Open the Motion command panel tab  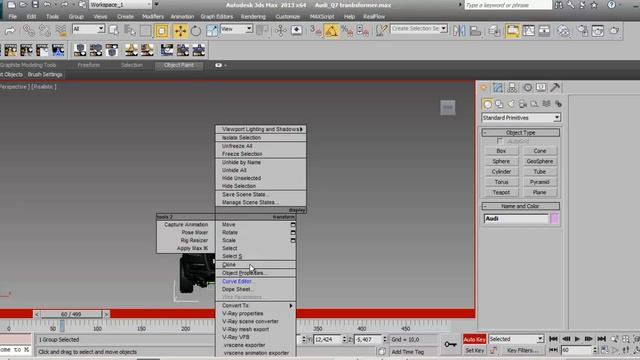[527, 87]
